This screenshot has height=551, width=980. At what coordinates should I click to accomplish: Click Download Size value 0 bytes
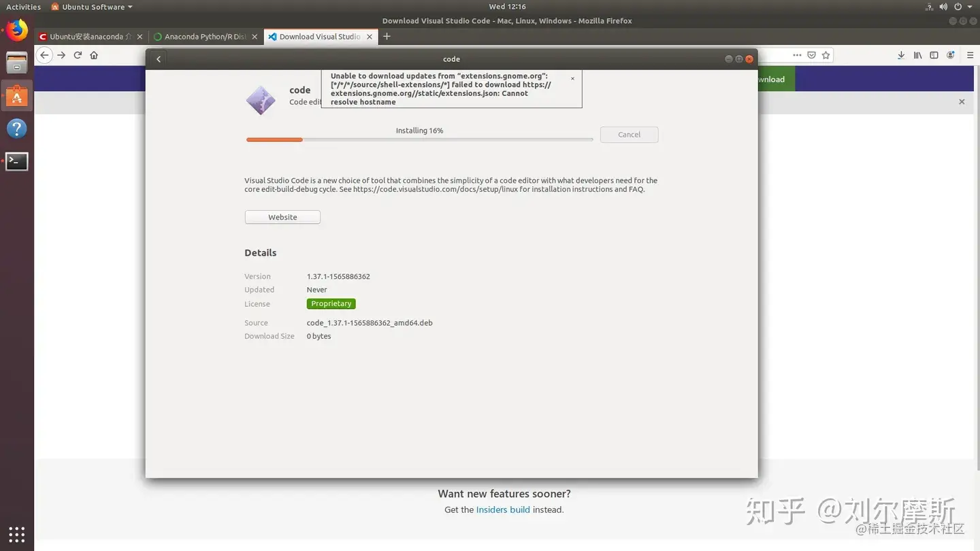point(318,337)
